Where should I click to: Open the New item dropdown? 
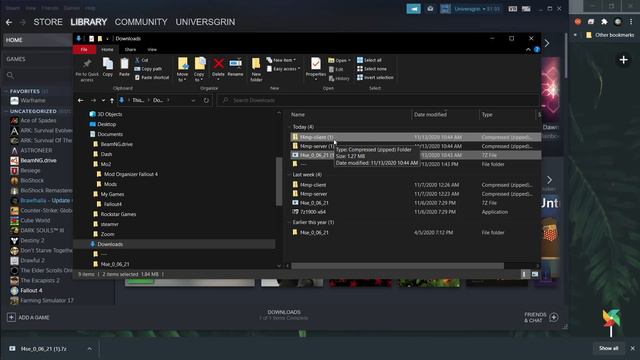281,60
